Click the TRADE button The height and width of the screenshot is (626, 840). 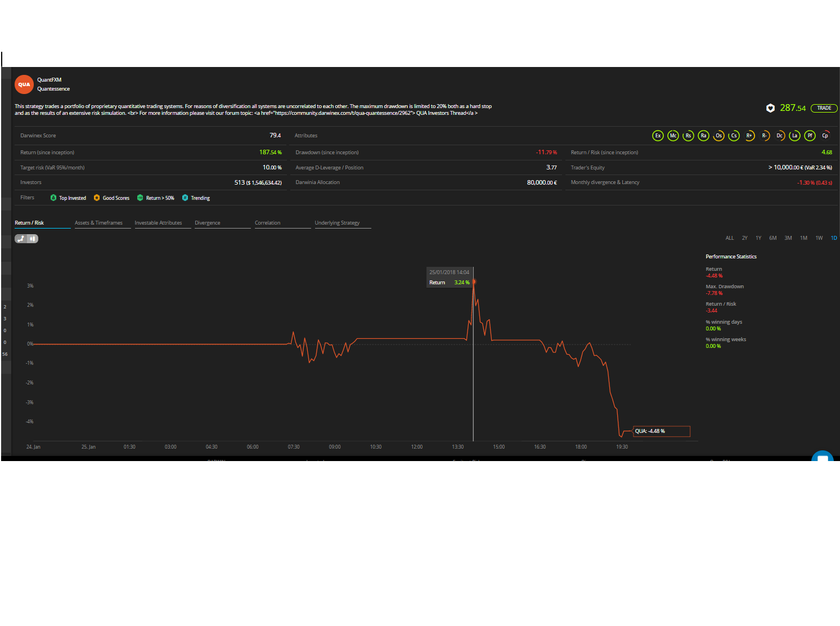point(824,108)
